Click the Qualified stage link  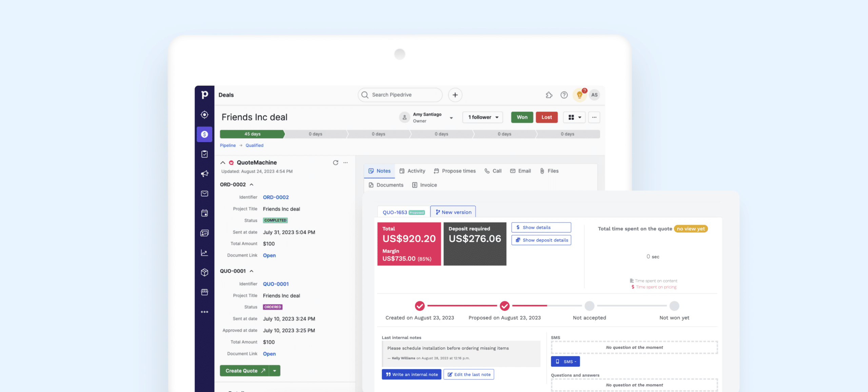254,145
